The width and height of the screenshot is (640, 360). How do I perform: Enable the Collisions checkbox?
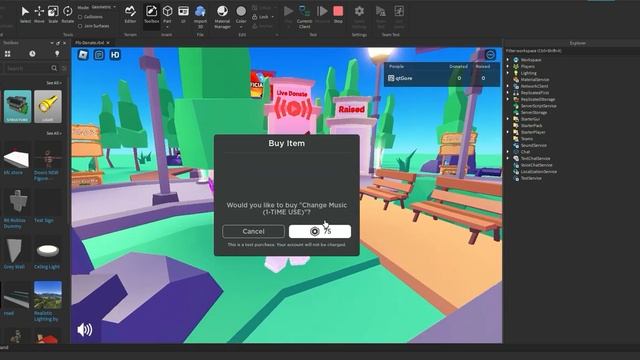(x=80, y=17)
